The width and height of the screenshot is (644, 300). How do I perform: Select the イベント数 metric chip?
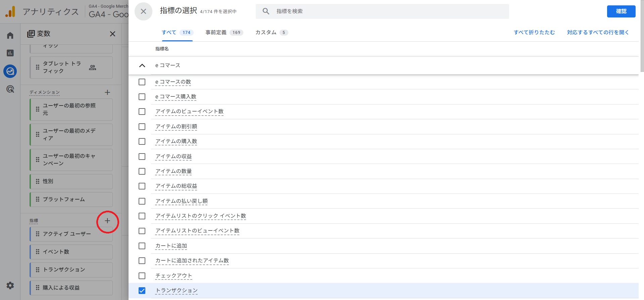[71, 252]
